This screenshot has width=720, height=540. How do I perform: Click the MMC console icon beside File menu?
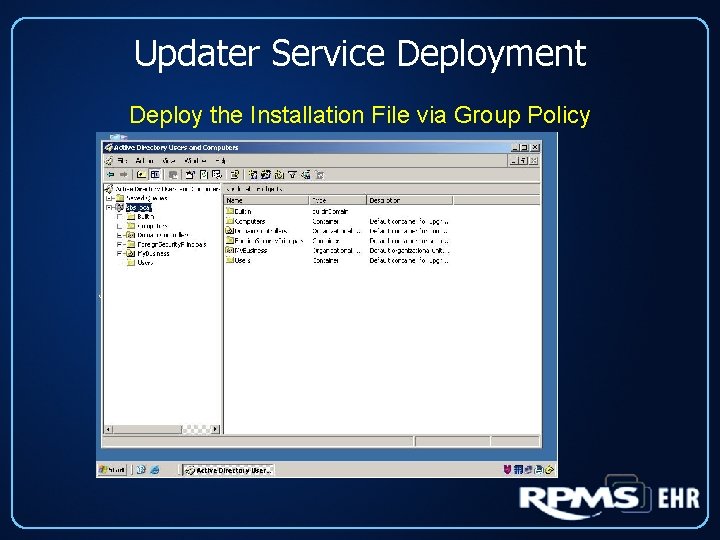109,161
